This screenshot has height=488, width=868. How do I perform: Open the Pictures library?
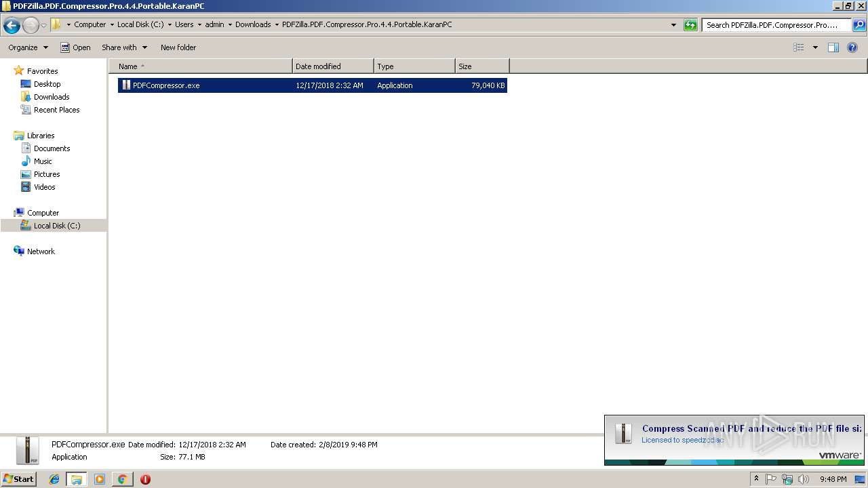47,174
